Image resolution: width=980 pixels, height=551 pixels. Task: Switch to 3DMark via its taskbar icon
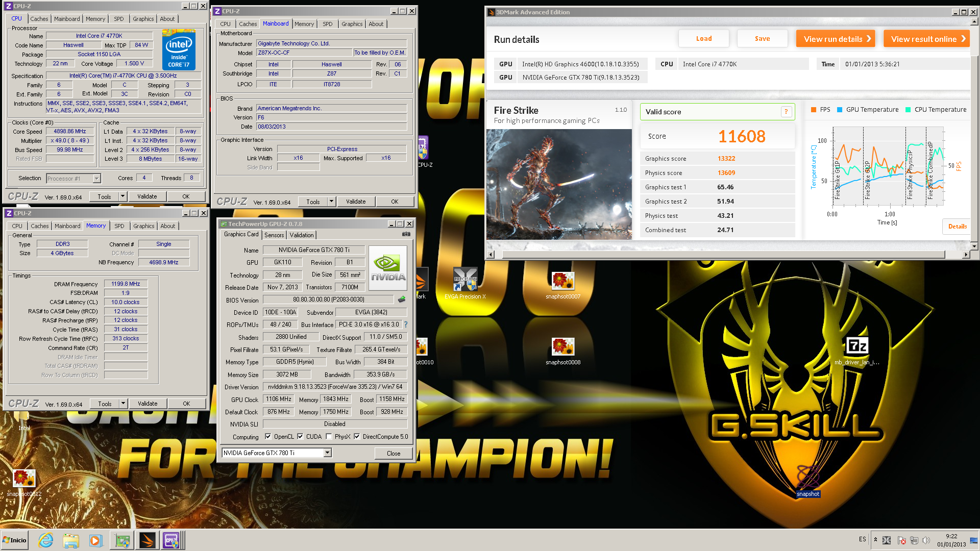pyautogui.click(x=147, y=540)
